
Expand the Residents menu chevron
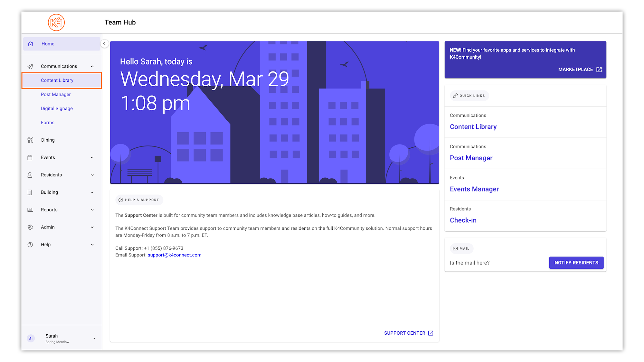pyautogui.click(x=92, y=175)
